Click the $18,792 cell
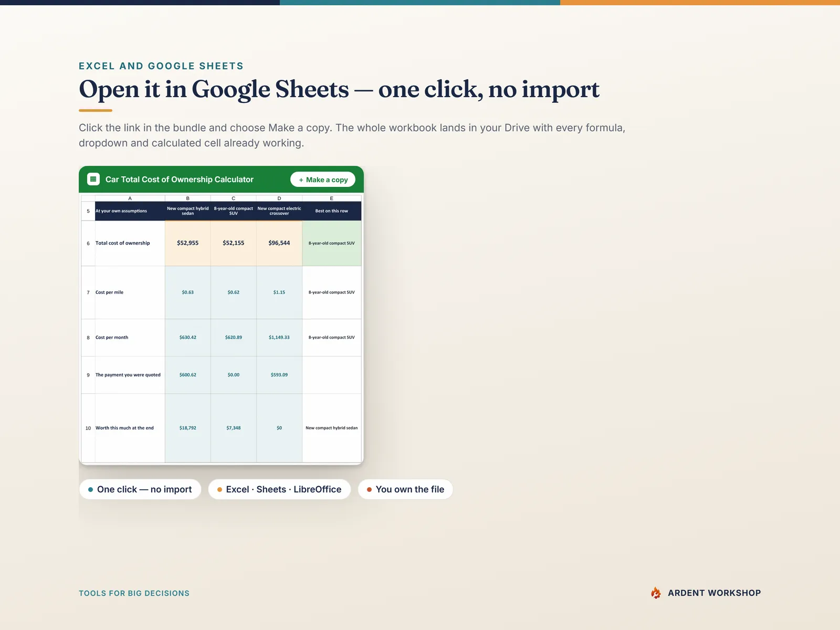Viewport: 840px width, 630px height. click(x=188, y=428)
